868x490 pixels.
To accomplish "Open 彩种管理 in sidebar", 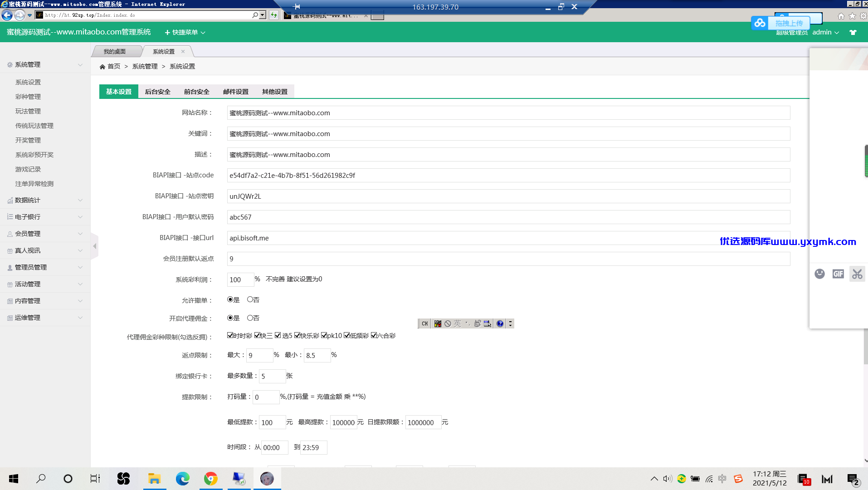I will tap(28, 97).
